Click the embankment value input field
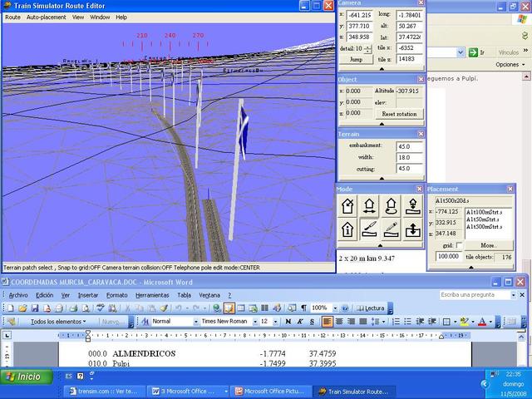 [x=409, y=146]
